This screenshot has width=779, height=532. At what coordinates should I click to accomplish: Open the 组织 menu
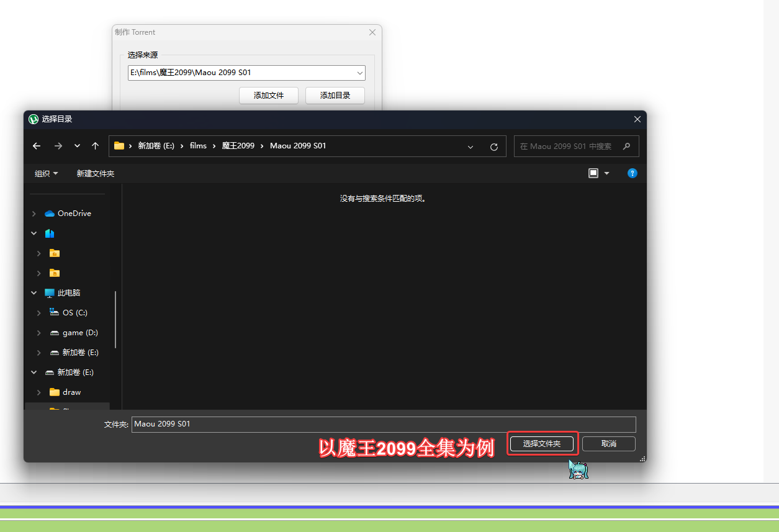[47, 173]
